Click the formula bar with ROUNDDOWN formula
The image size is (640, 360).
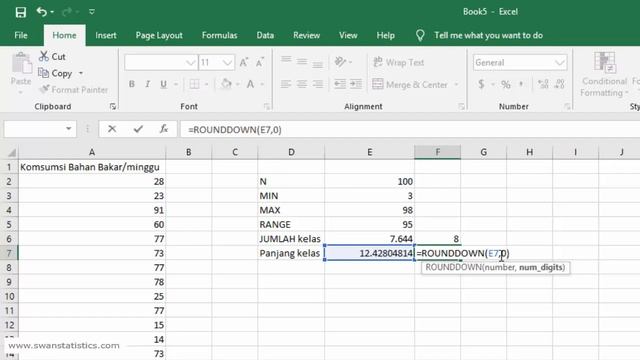coord(410,130)
